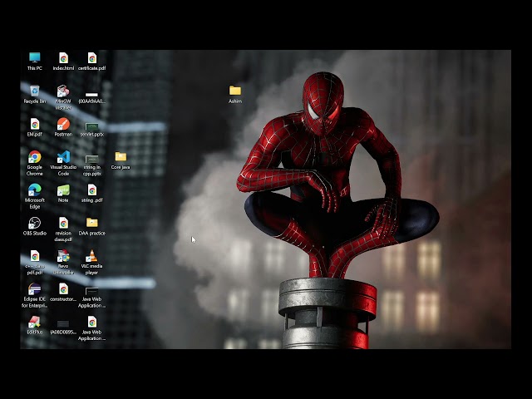Select the string .pdf file icon
The width and height of the screenshot is (532, 399).
tap(92, 194)
